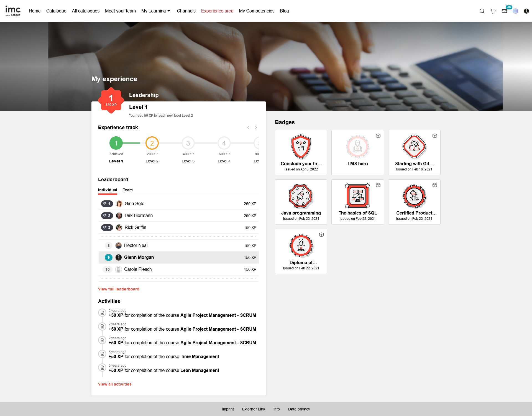
Task: Click the imc Scheer logo
Action: point(13,11)
